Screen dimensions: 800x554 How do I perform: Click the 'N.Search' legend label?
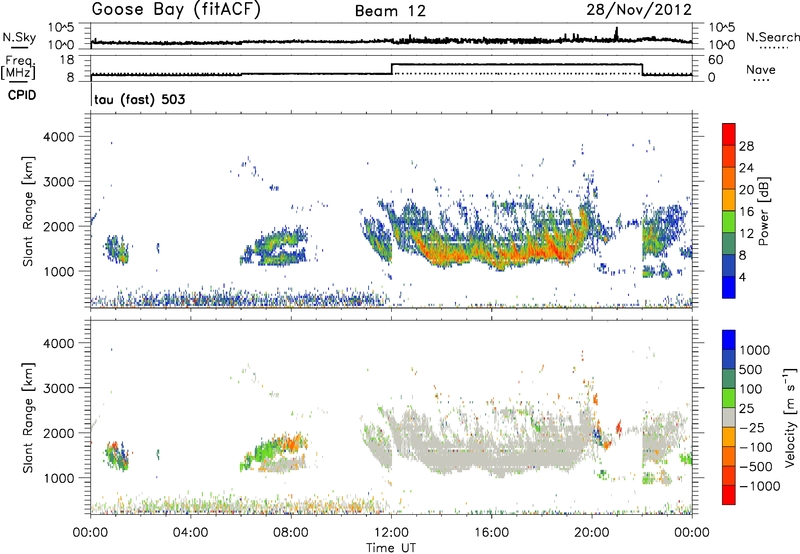point(772,37)
